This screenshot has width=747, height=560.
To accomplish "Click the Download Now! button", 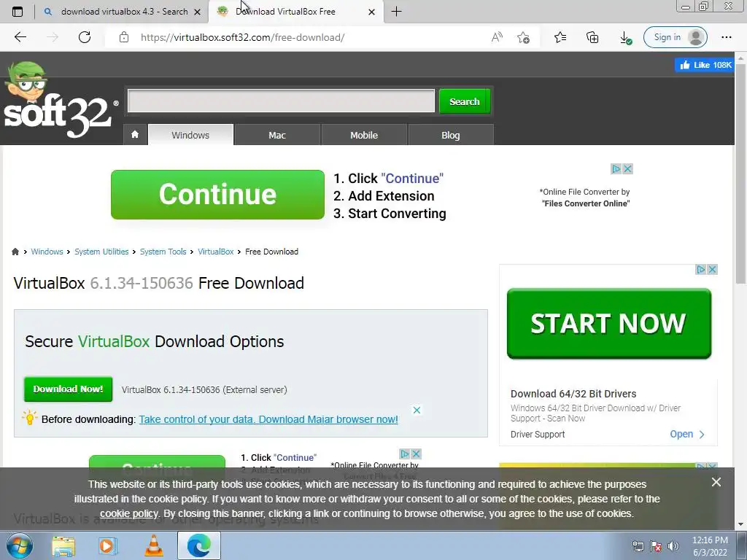I will [68, 389].
